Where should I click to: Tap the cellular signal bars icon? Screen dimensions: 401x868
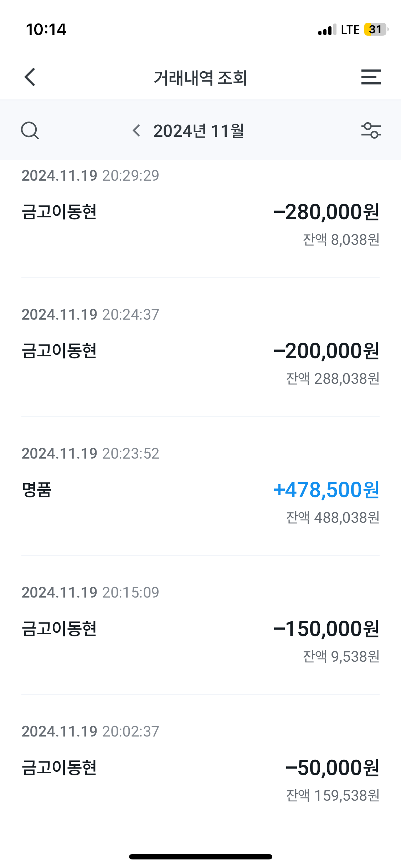click(327, 30)
